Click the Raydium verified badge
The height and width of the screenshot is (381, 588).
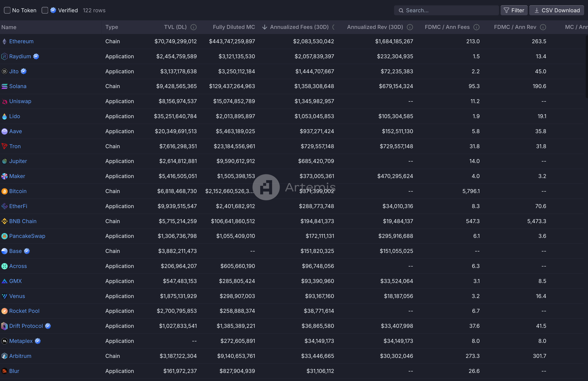pos(36,57)
